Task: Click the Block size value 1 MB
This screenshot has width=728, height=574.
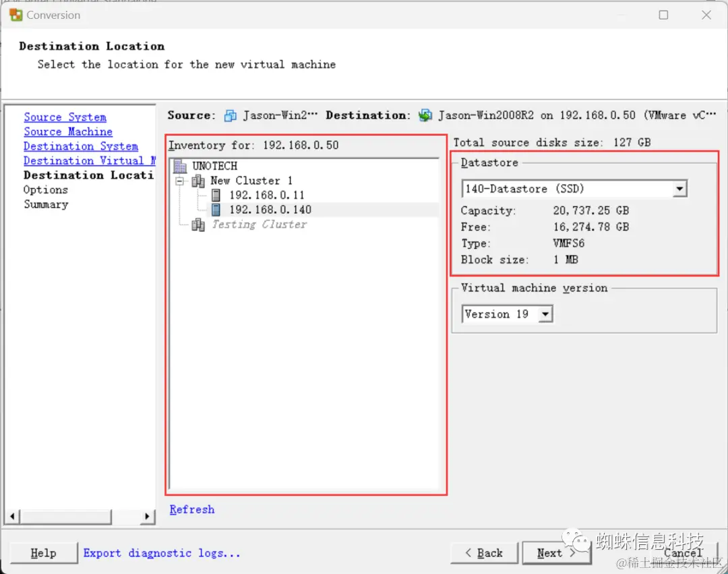Action: pyautogui.click(x=566, y=260)
